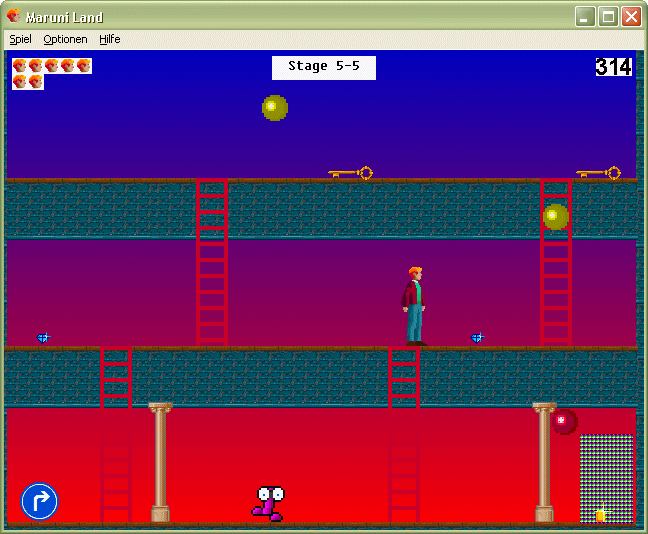Image resolution: width=648 pixels, height=534 pixels.
Task: Click the first life head icon
Action: (x=20, y=66)
